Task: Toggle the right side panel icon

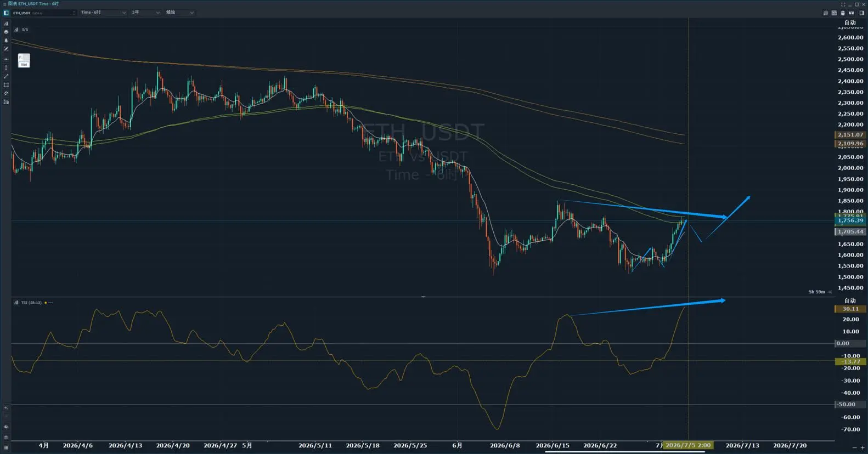Action: click(861, 13)
